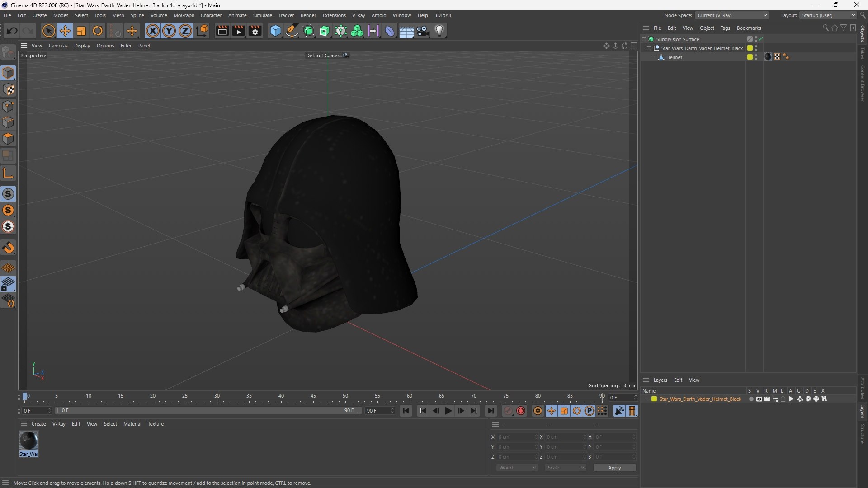868x488 pixels.
Task: Open the Spline Pen tool
Action: point(292,31)
